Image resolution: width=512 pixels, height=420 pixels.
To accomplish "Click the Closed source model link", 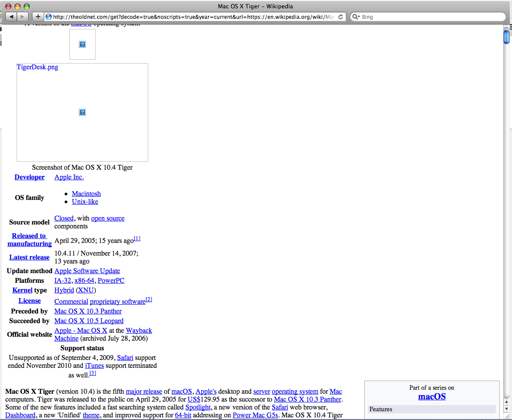I will [64, 218].
